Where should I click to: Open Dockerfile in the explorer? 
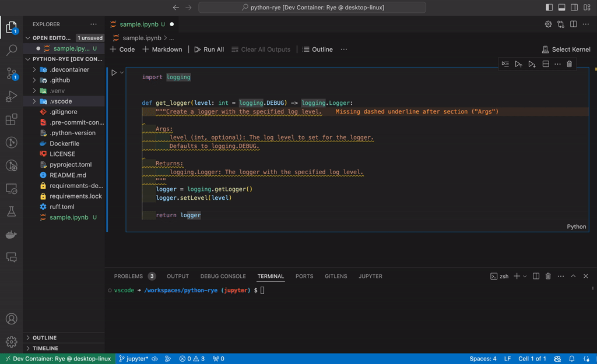coord(64,143)
